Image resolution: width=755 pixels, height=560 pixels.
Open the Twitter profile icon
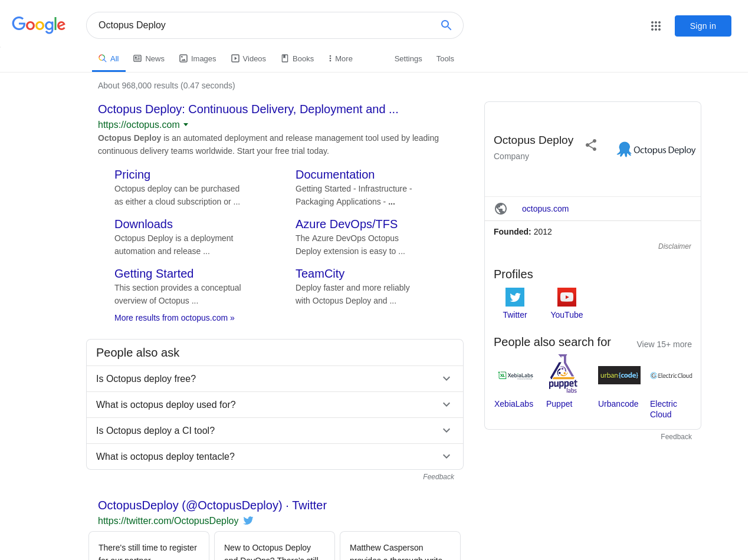pyautogui.click(x=514, y=297)
